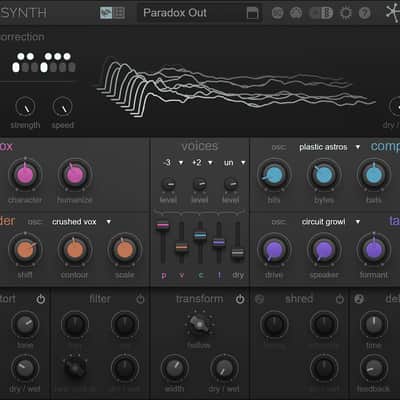Click the icon left of shred title
The height and width of the screenshot is (400, 400).
[259, 299]
